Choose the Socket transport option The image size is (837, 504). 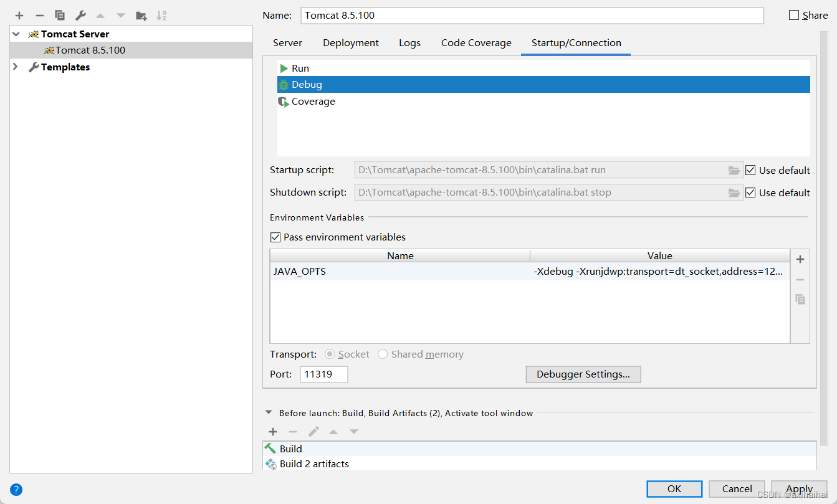point(330,354)
